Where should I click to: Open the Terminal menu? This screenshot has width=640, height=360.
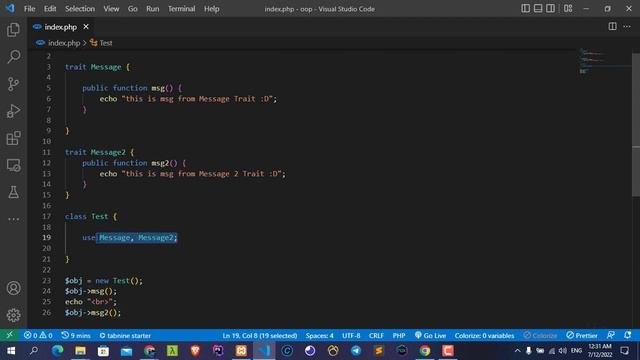pos(182,9)
